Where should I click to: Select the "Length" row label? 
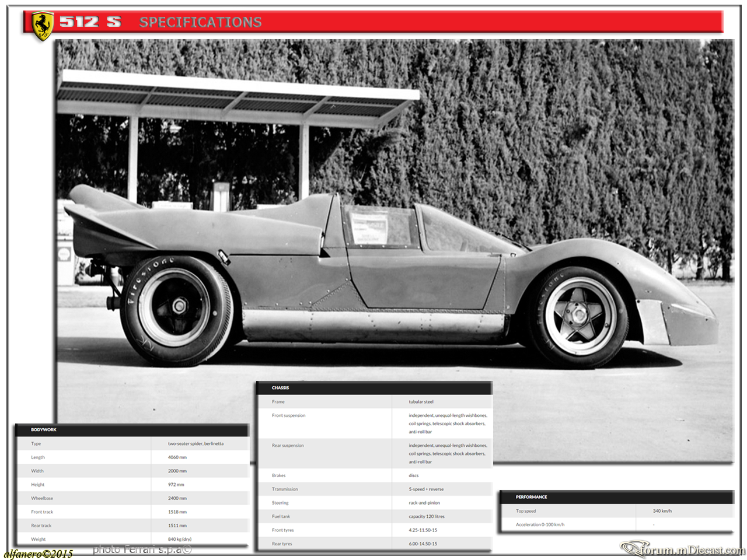[x=38, y=457]
